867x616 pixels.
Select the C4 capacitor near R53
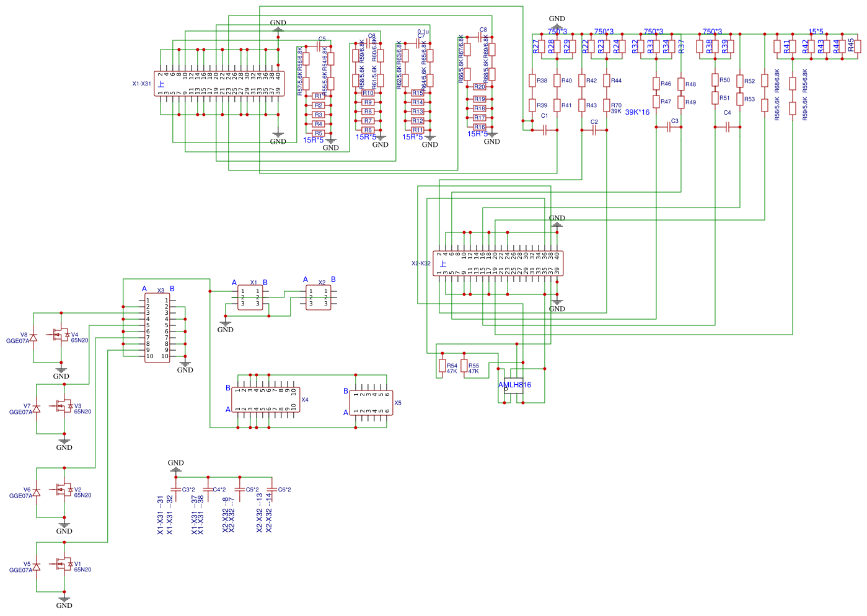click(x=728, y=126)
